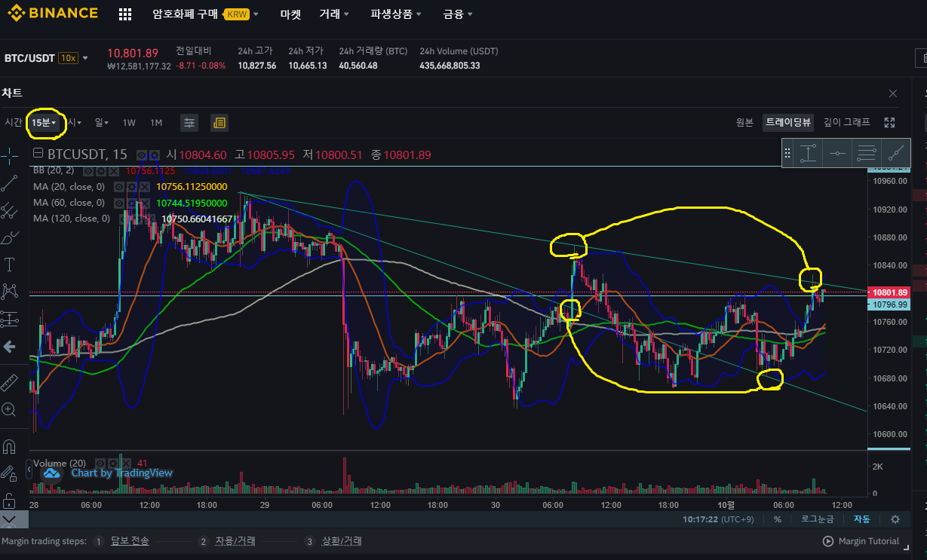The image size is (927, 560).
Task: Play the Margin Tutorial video
Action: [x=861, y=541]
